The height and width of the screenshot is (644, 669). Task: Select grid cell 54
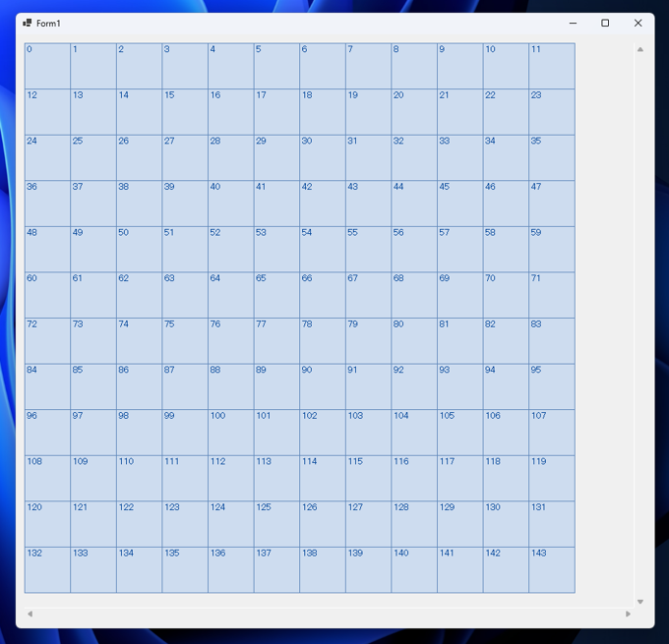(x=323, y=249)
